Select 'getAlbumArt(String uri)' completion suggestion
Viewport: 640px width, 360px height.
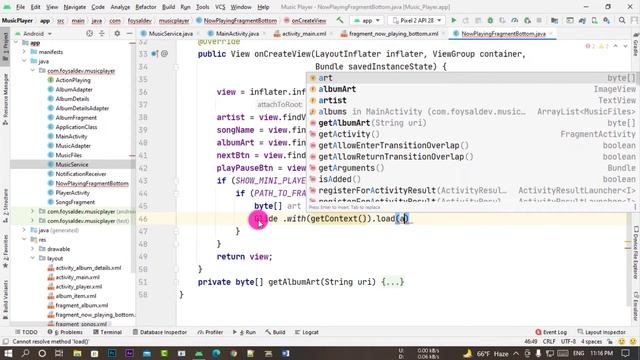pos(472,123)
